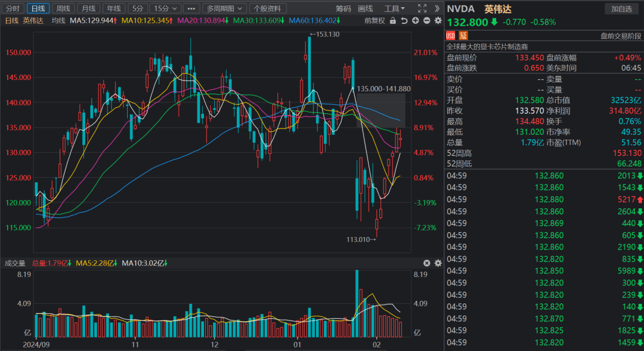This screenshot has height=351, width=644.
Task: Open the chart settings gear icon
Action: 438,21
